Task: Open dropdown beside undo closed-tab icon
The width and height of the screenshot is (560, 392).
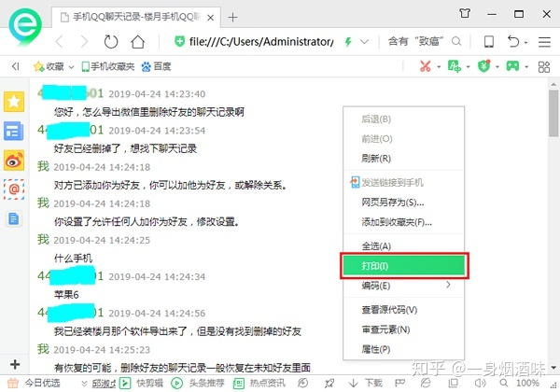Action: coord(526,43)
